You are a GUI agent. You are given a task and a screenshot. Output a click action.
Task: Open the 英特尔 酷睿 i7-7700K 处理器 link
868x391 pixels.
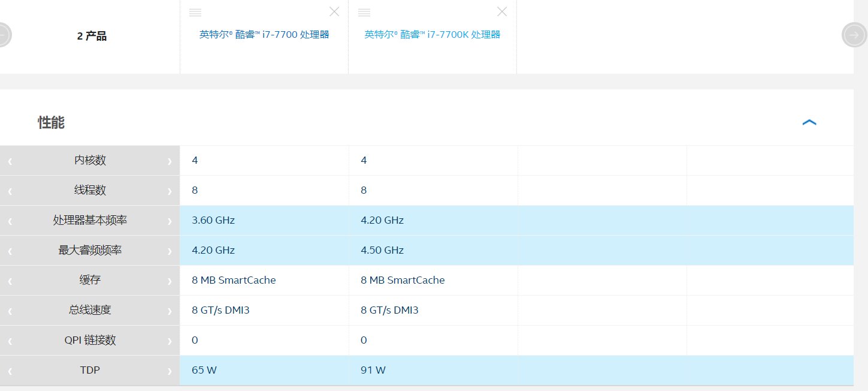click(433, 34)
